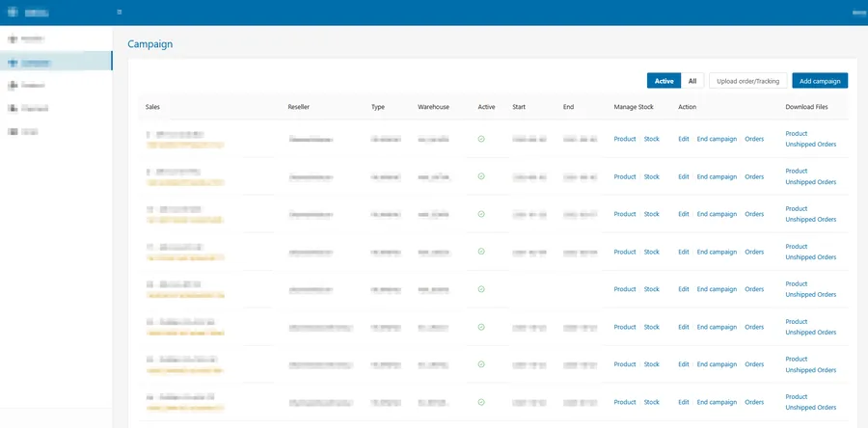Click End campaign in the third row
868x428 pixels.
point(717,214)
